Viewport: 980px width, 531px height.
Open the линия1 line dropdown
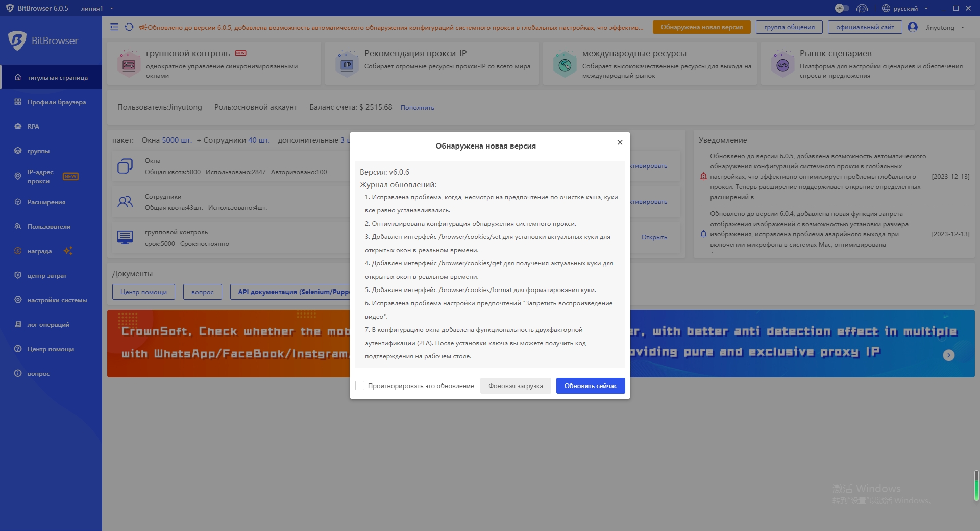point(97,8)
